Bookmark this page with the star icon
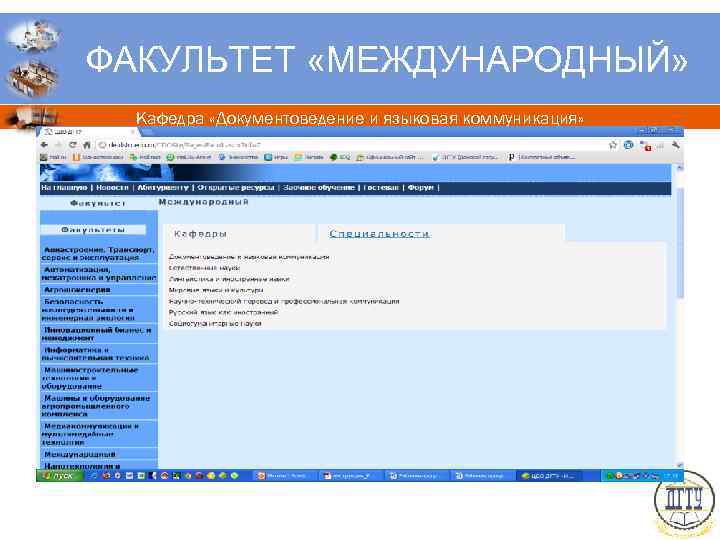The height and width of the screenshot is (540, 720). pyautogui.click(x=613, y=145)
